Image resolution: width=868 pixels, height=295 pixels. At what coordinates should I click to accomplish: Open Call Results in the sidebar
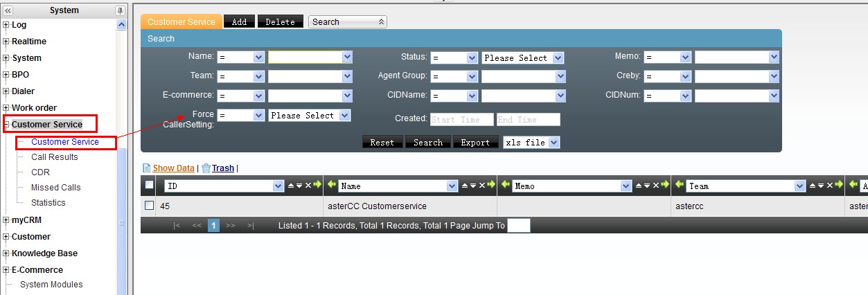[54, 157]
